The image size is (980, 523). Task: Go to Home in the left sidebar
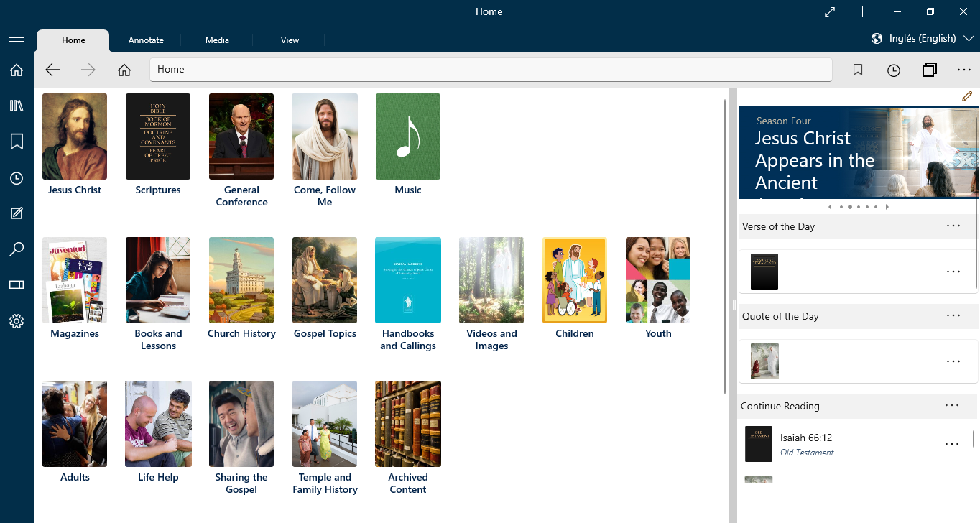17,70
